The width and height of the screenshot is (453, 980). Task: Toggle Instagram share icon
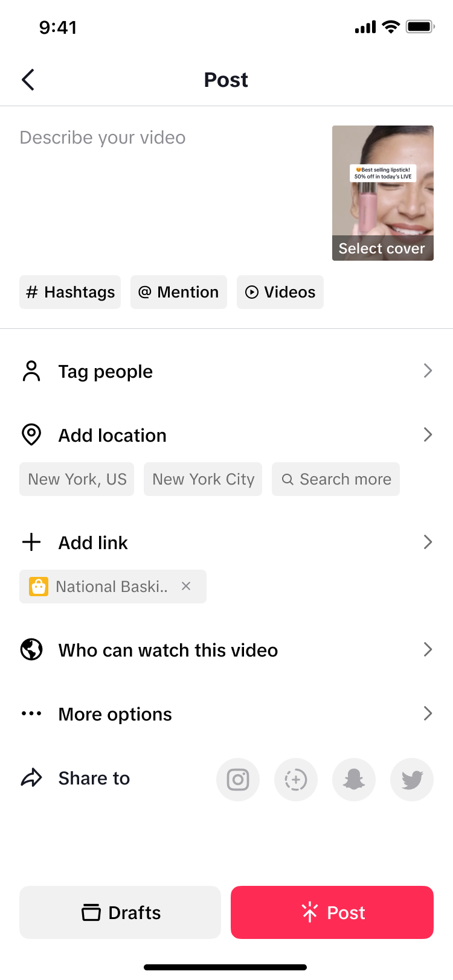238,780
